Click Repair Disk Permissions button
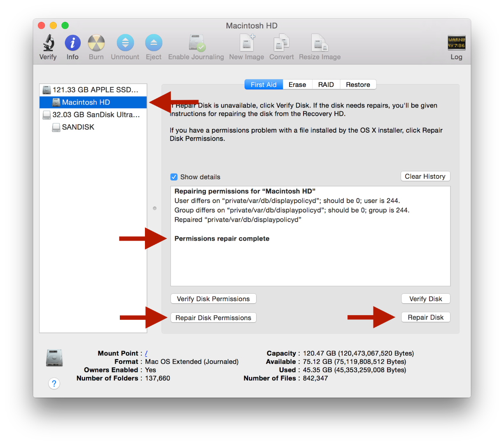Image resolution: width=504 pixels, height=445 pixels. 213,318
